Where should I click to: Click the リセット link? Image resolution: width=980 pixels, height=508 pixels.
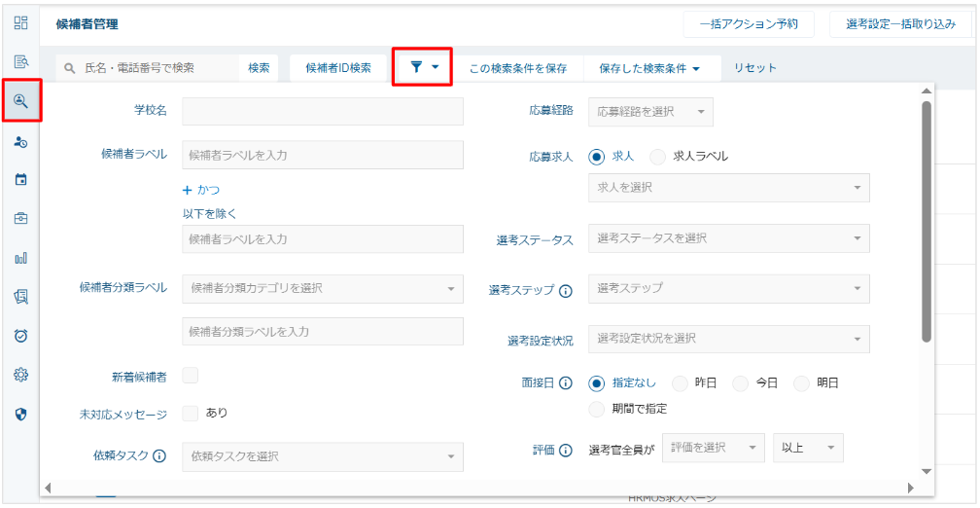755,68
